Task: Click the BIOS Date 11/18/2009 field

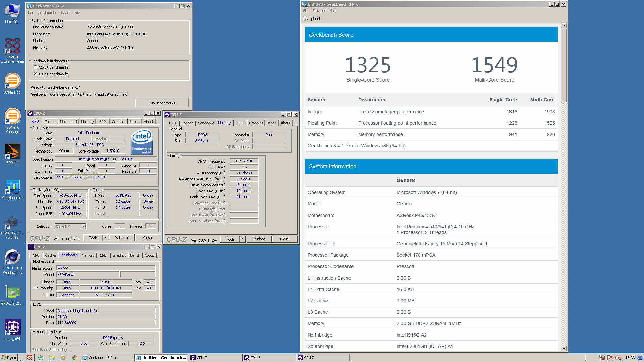Action: tap(106, 323)
